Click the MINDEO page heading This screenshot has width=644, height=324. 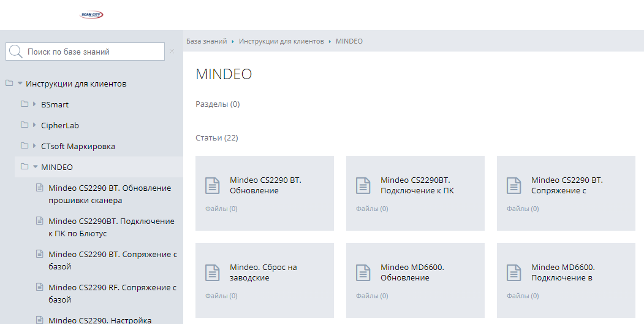[224, 74]
